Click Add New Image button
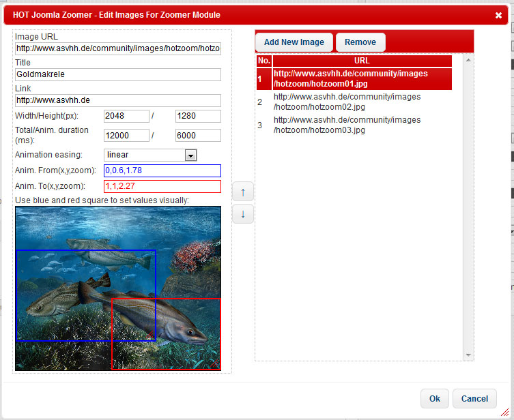Viewport: 514px width, 420px height. point(294,42)
